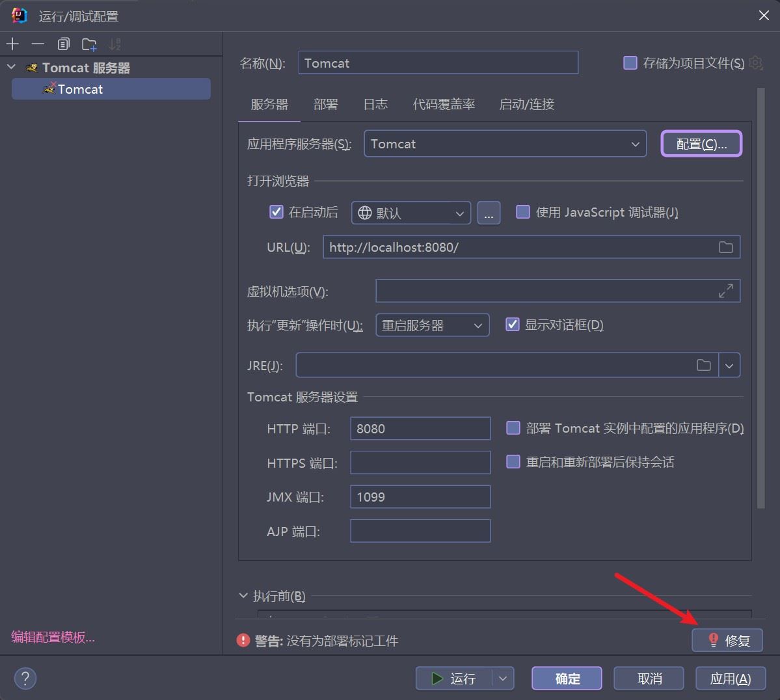This screenshot has height=700, width=780.
Task: Open the dropdown arrow next to 运行 button
Action: tap(503, 679)
